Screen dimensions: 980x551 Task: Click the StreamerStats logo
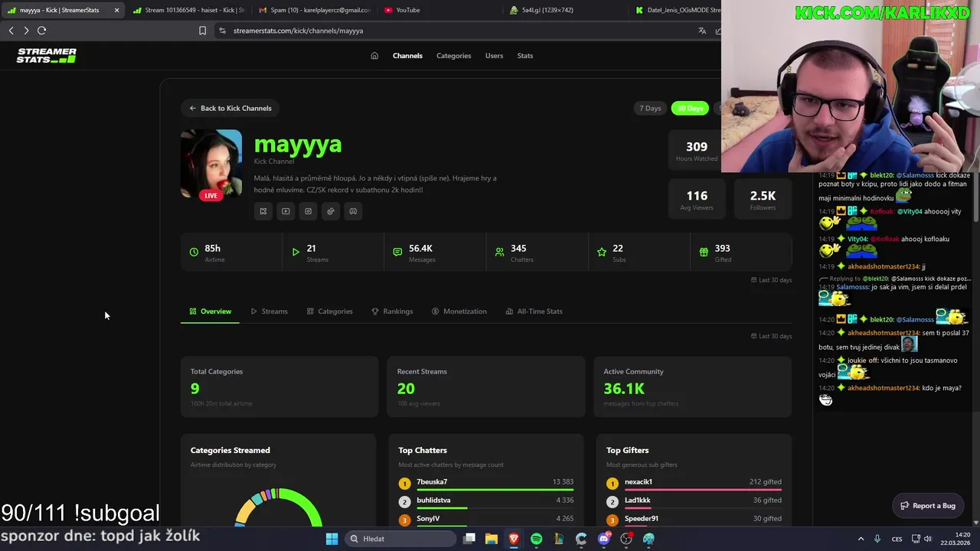click(47, 55)
